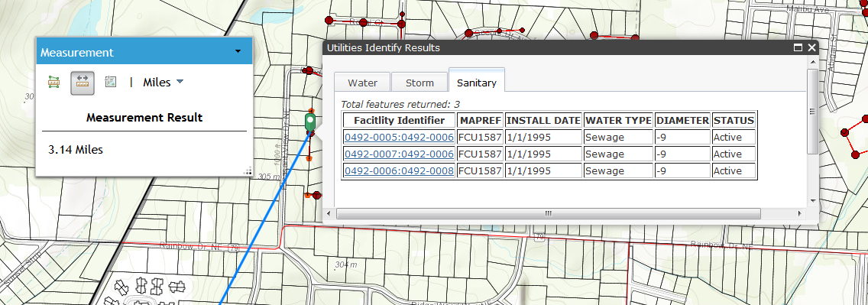Click the INSTALL DATE column header

543,120
